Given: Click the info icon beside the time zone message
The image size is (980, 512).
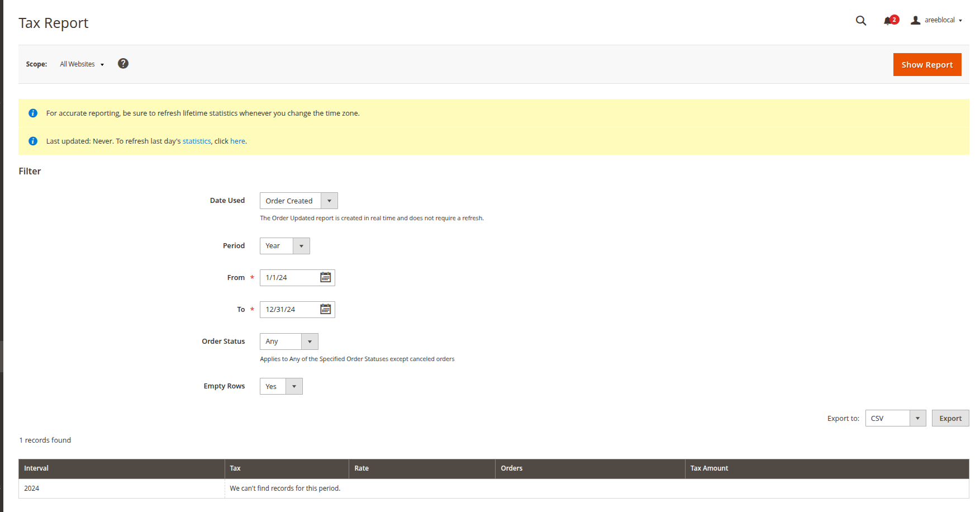Looking at the screenshot, I should 33,113.
